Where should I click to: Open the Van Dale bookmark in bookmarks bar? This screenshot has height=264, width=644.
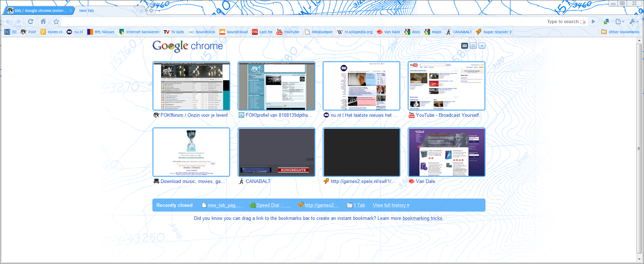coord(388,32)
